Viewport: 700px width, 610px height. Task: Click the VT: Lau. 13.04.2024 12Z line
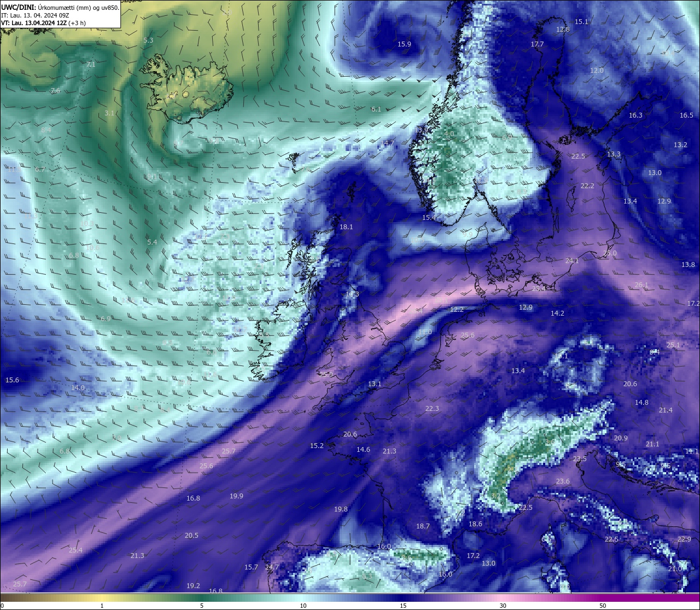click(43, 23)
